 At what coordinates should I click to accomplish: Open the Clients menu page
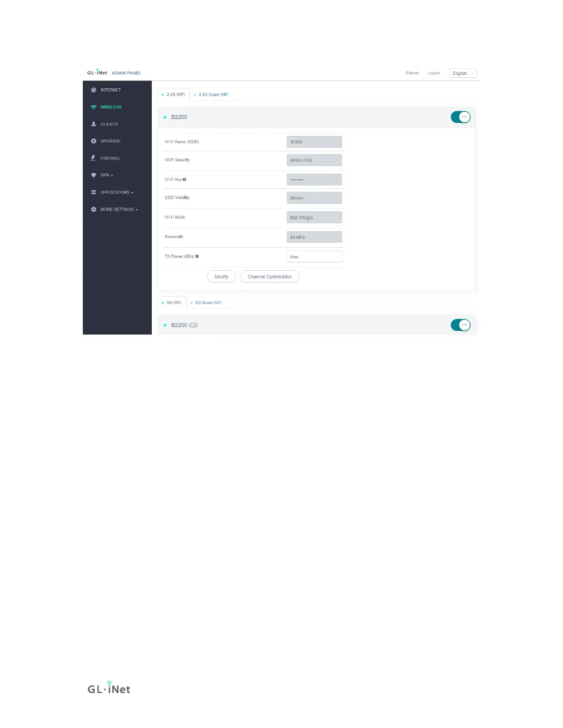[109, 125]
